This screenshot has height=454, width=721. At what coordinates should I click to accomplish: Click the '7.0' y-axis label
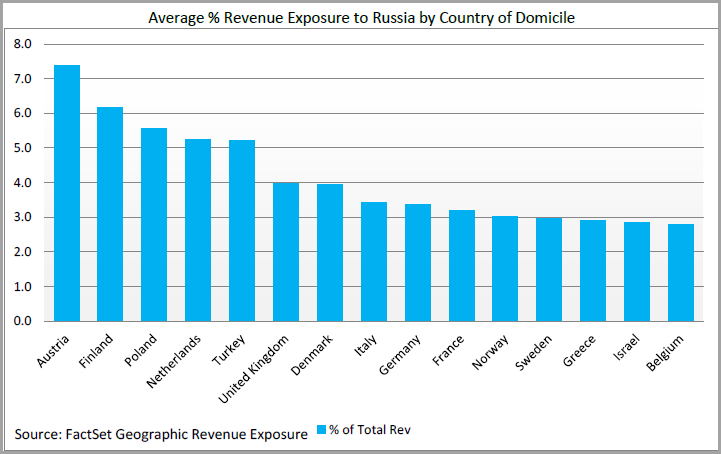23,79
